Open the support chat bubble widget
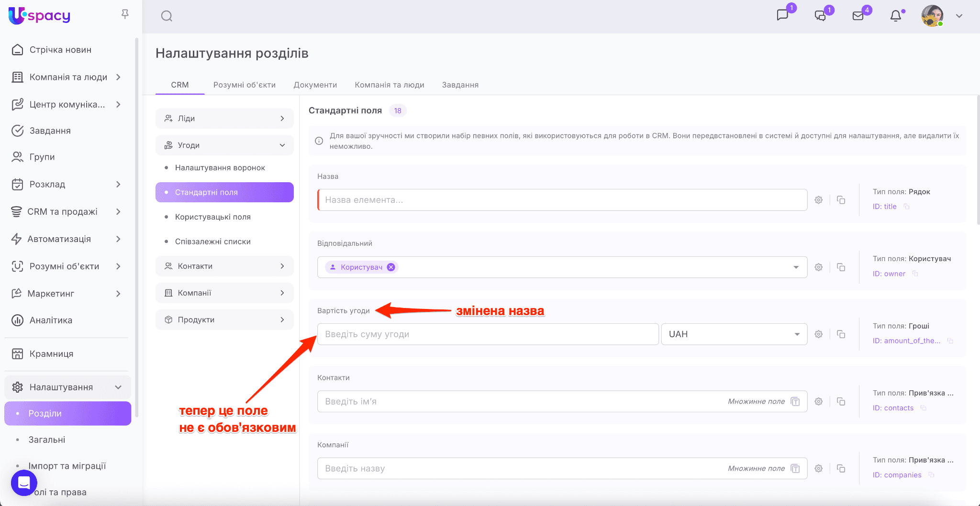980x506 pixels. click(24, 483)
